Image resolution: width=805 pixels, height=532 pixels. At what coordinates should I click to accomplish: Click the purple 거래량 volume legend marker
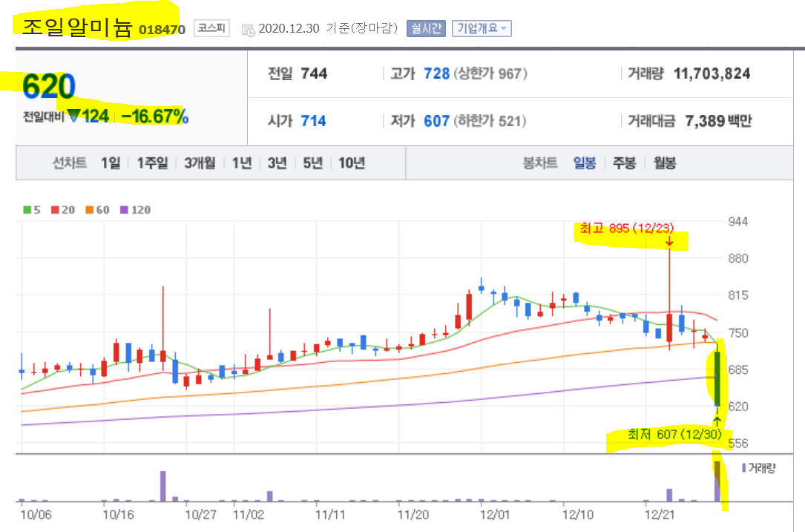tap(744, 467)
